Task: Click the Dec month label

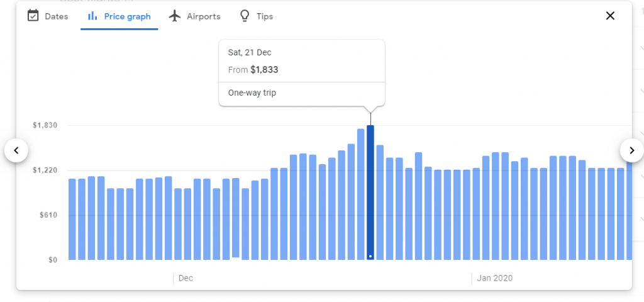Action: 186,278
